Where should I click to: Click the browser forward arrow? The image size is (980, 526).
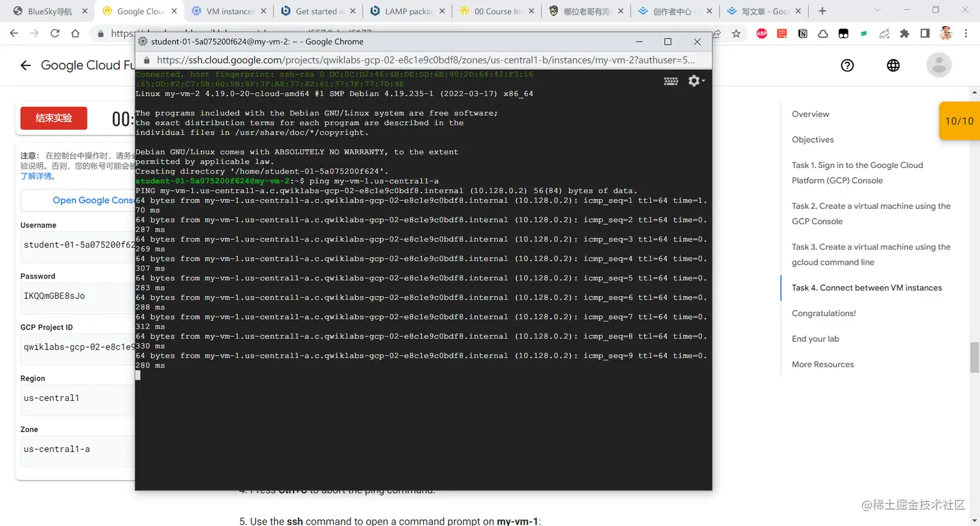coord(34,34)
